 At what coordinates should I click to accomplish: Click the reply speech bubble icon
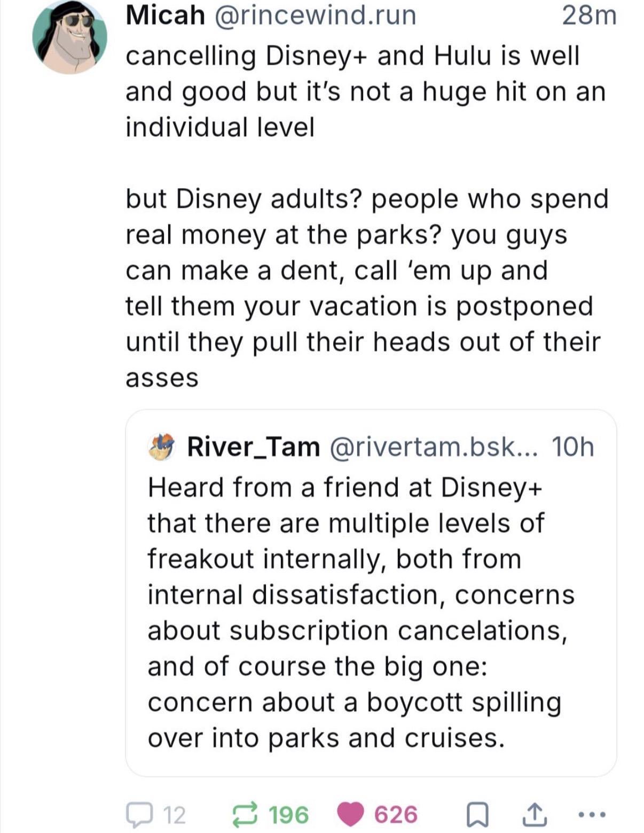137,815
